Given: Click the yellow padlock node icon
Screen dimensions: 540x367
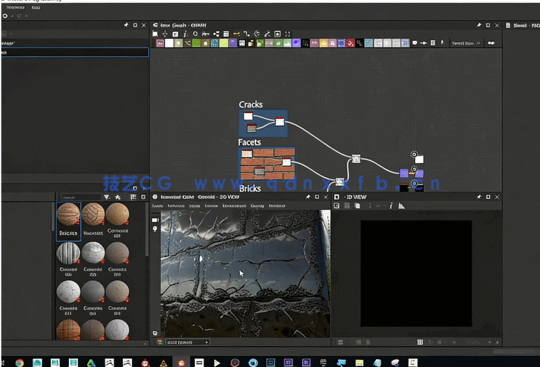Looking at the screenshot, I should 323,43.
